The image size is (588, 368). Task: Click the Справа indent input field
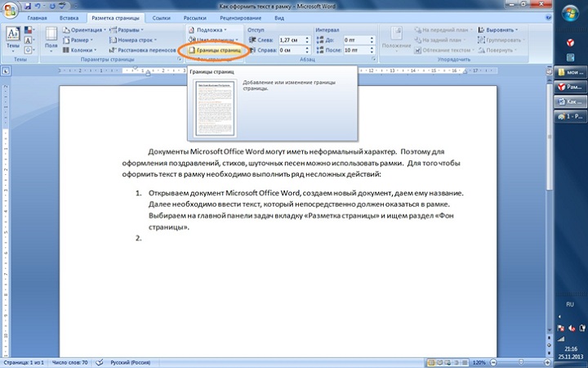pos(292,50)
